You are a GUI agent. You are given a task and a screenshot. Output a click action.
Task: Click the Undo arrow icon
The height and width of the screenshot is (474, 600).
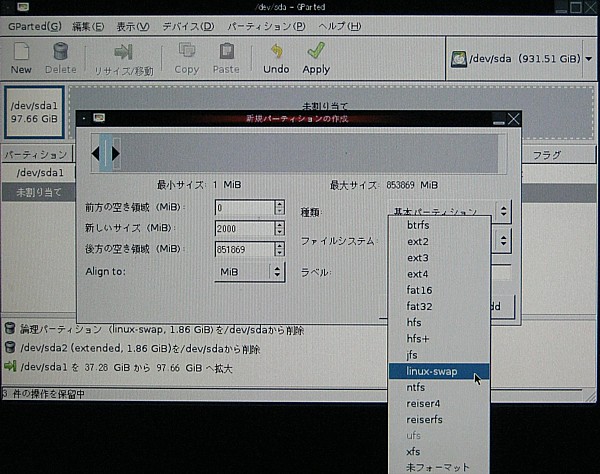(x=276, y=51)
